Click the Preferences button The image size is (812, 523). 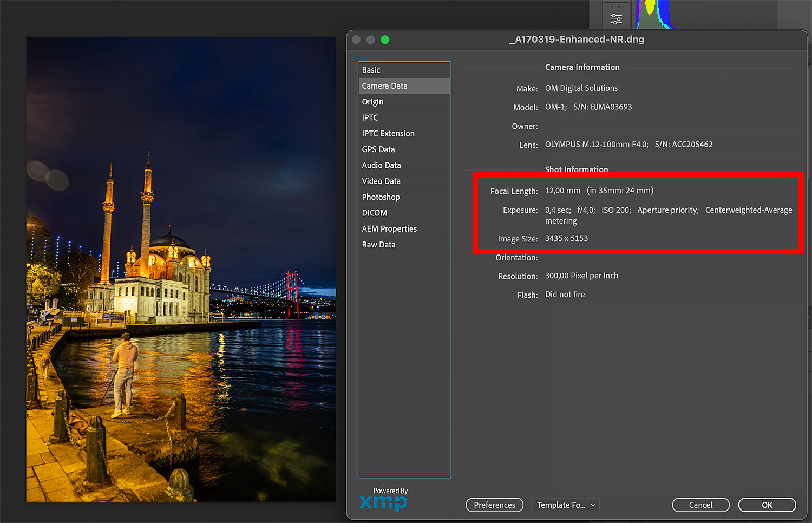494,505
